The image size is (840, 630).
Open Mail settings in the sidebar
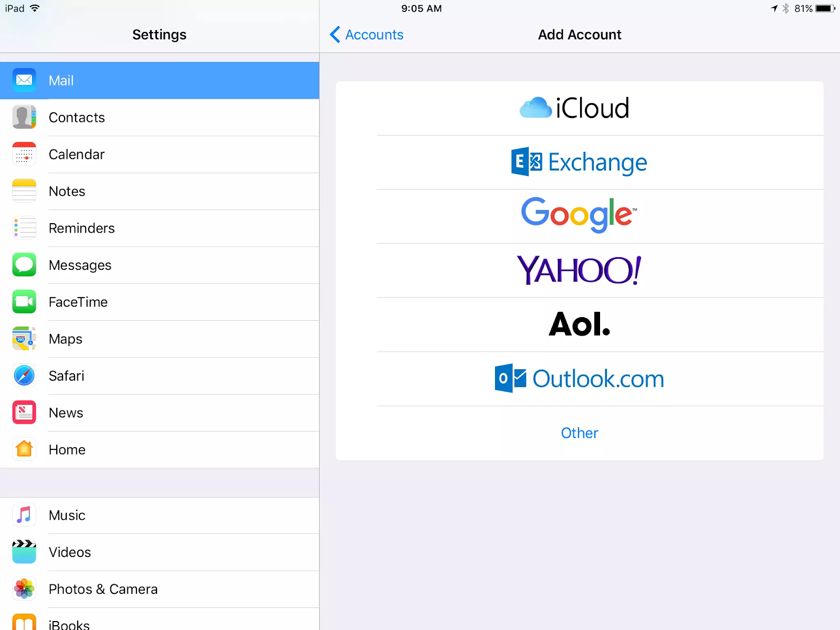(x=160, y=80)
